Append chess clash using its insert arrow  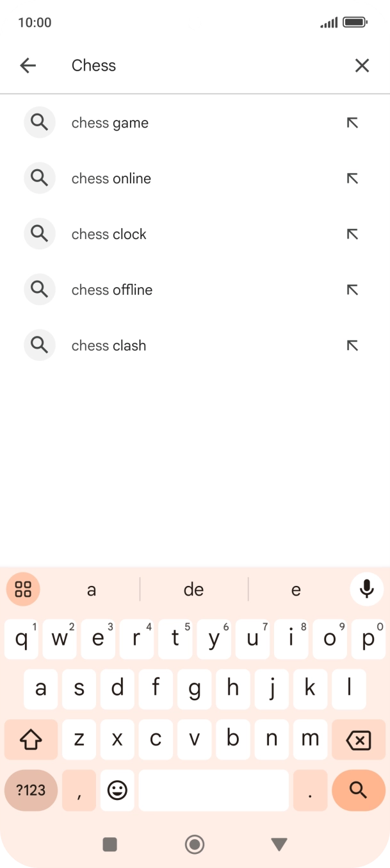pyautogui.click(x=352, y=345)
